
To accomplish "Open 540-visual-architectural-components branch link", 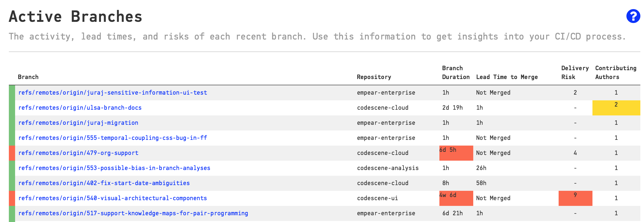I will pyautogui.click(x=112, y=198).
